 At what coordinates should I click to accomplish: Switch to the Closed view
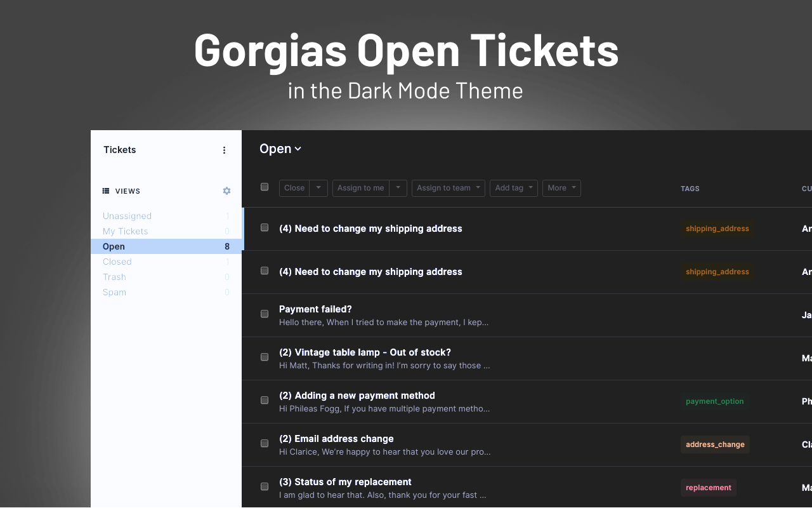coord(117,261)
